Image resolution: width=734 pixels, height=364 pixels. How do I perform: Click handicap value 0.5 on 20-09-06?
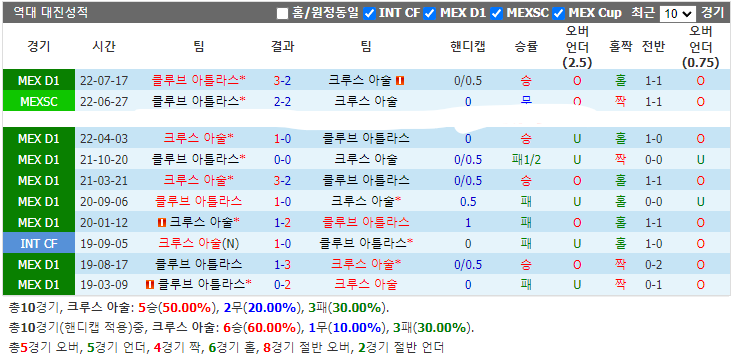point(468,202)
